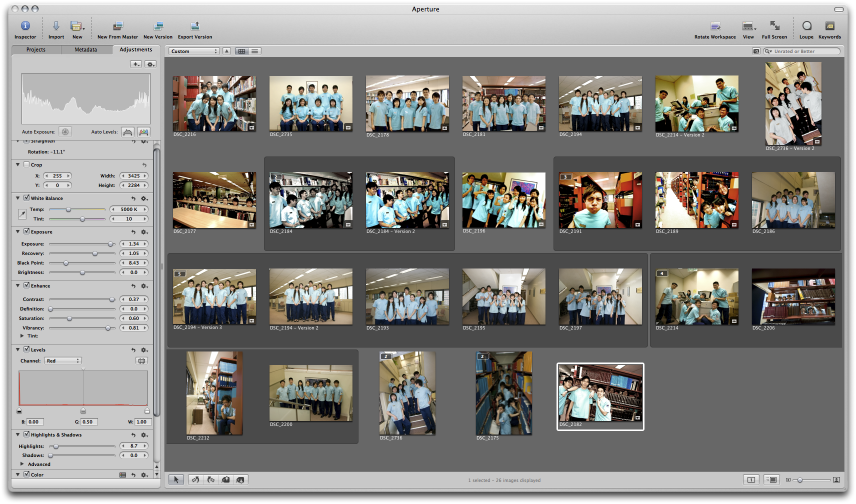Uncheck the Enhance adjustment
This screenshot has width=856, height=504.
26,285
